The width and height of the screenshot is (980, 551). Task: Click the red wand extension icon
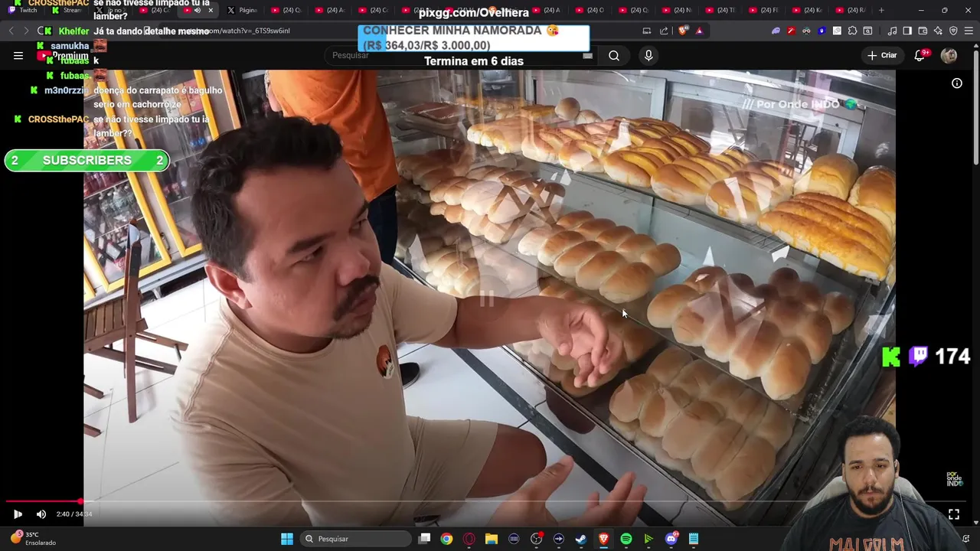791,31
